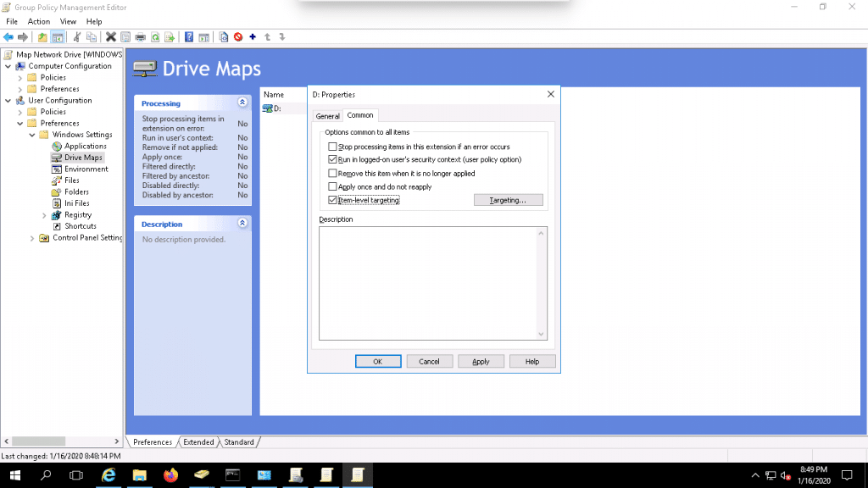The width and height of the screenshot is (868, 488).
Task: Close the D: Properties dialog
Action: pyautogui.click(x=551, y=94)
